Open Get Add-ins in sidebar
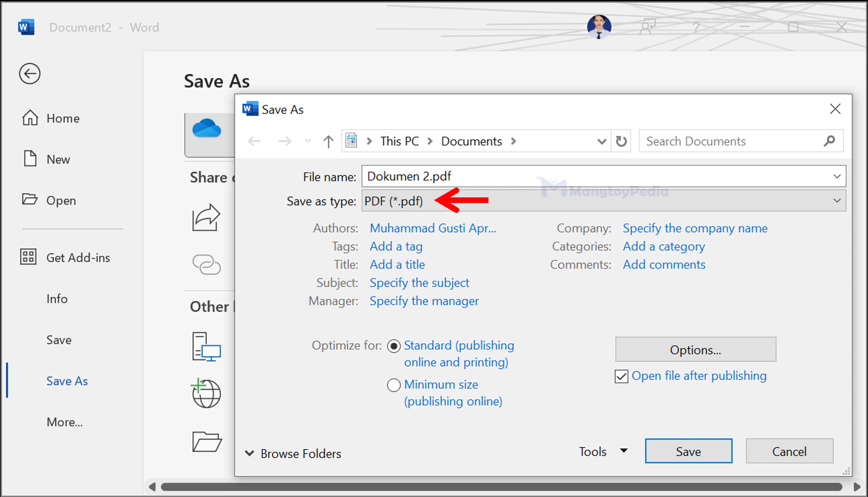 pos(65,257)
